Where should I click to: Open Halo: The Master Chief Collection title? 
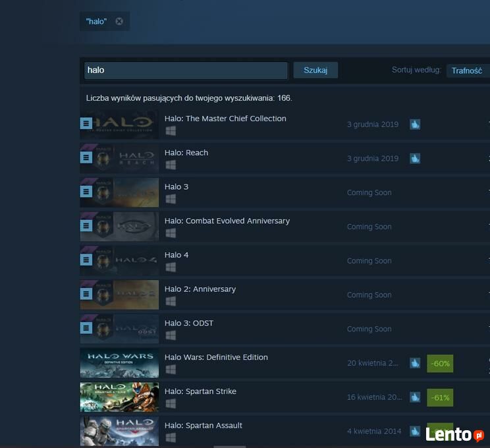[225, 119]
